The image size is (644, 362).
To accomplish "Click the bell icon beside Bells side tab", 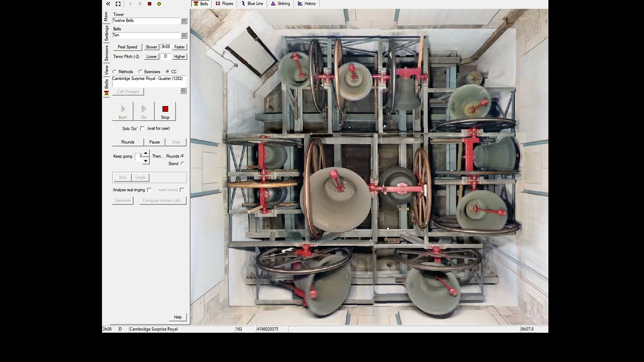I will 106,93.
